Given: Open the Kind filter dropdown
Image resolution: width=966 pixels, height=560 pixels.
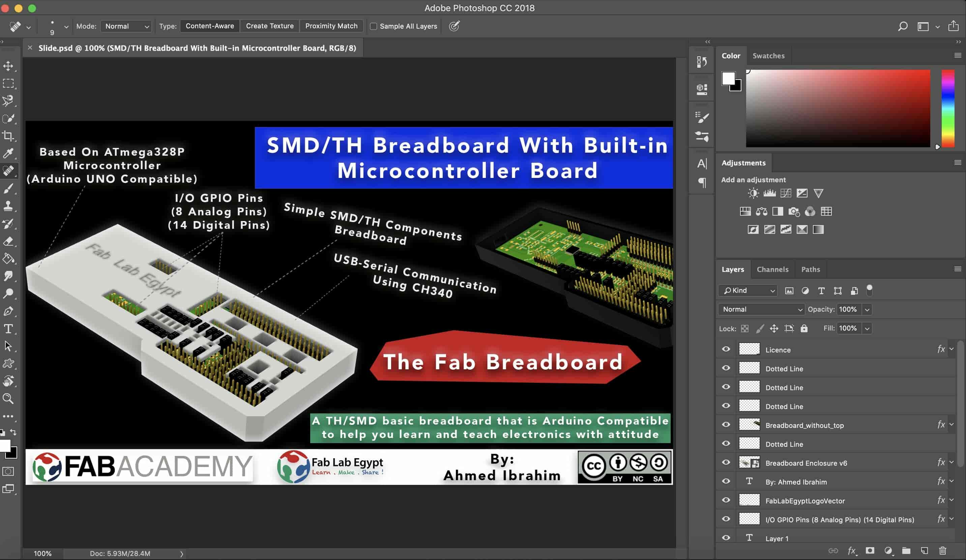Looking at the screenshot, I should tap(748, 291).
